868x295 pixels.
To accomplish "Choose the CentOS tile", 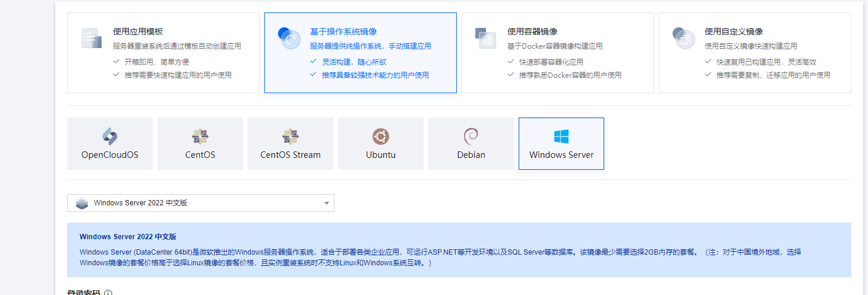I will tap(200, 144).
